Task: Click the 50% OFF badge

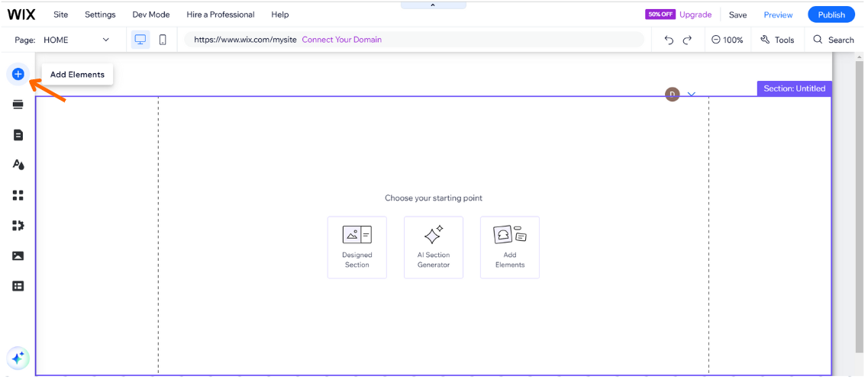Action: [x=660, y=14]
